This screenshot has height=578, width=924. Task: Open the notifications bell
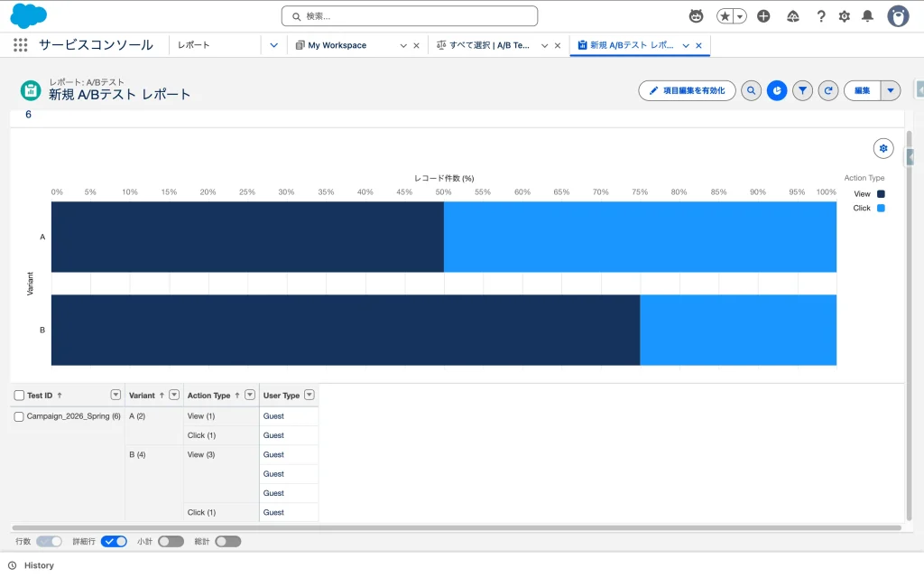(x=867, y=16)
